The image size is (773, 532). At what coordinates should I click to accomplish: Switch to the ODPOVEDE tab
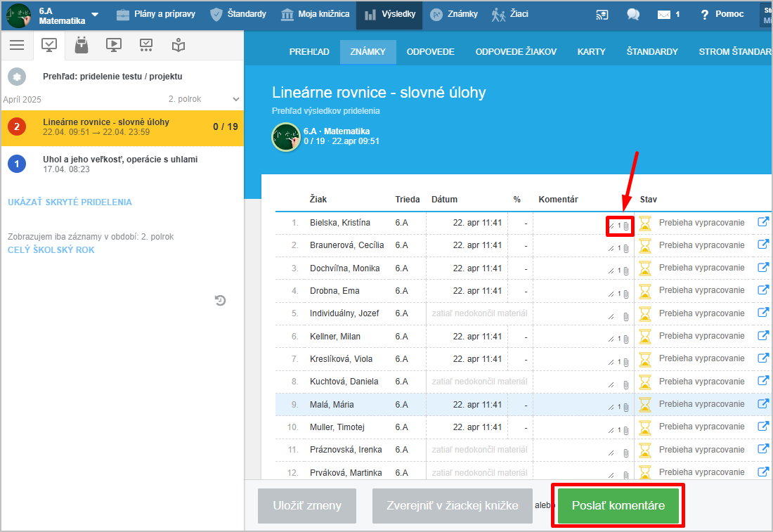click(x=430, y=52)
